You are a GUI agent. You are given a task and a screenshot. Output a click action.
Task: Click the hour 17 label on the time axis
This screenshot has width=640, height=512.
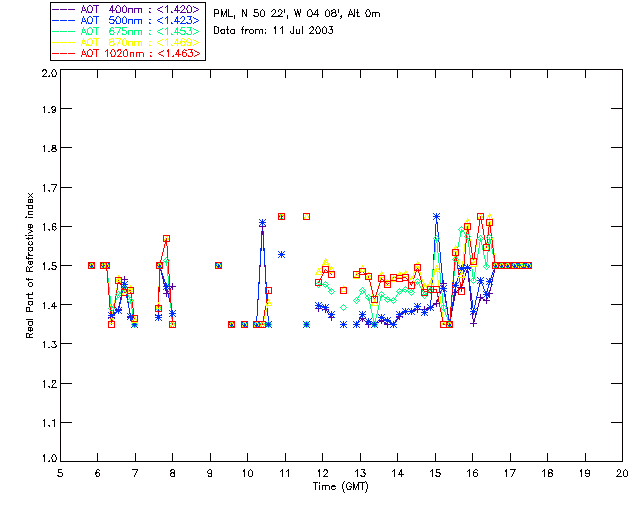pyautogui.click(x=510, y=473)
